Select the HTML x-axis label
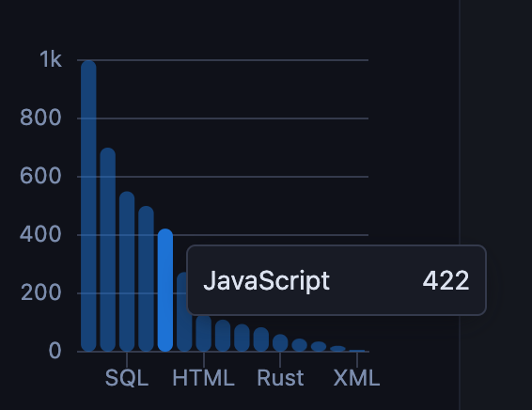Viewport: 532px width, 410px height. [x=204, y=378]
